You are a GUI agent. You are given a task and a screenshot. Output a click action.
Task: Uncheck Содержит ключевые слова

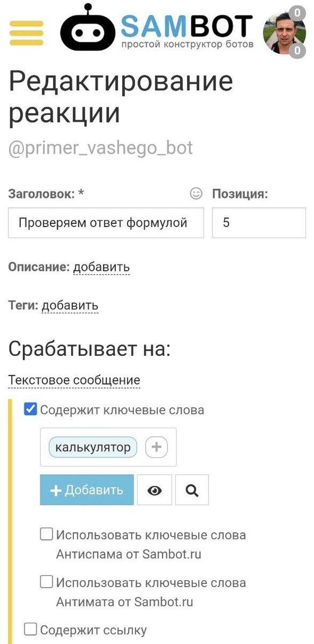pos(31,409)
